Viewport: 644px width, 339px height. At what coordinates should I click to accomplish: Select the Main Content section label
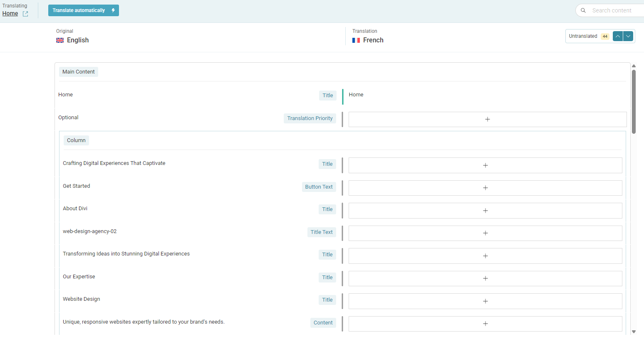click(x=79, y=72)
